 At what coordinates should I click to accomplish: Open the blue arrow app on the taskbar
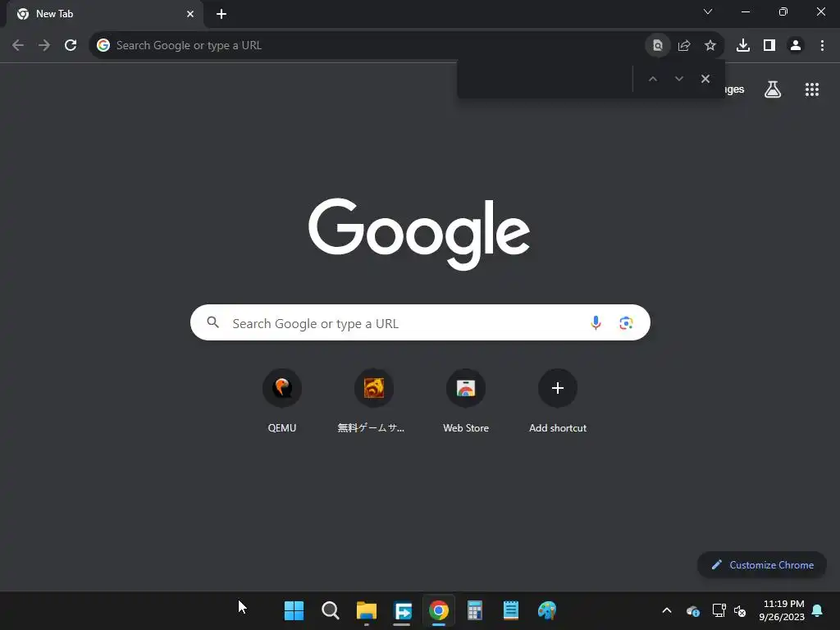(x=403, y=610)
